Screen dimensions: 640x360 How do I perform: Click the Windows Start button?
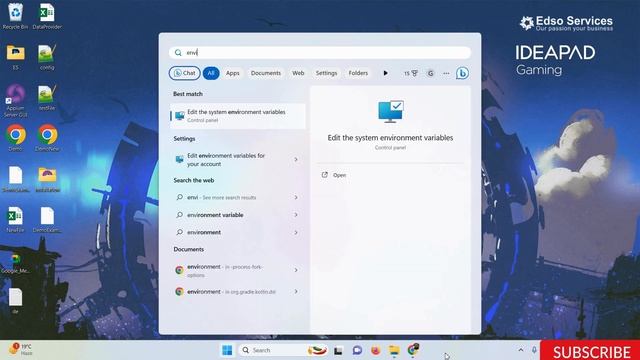tap(227, 350)
